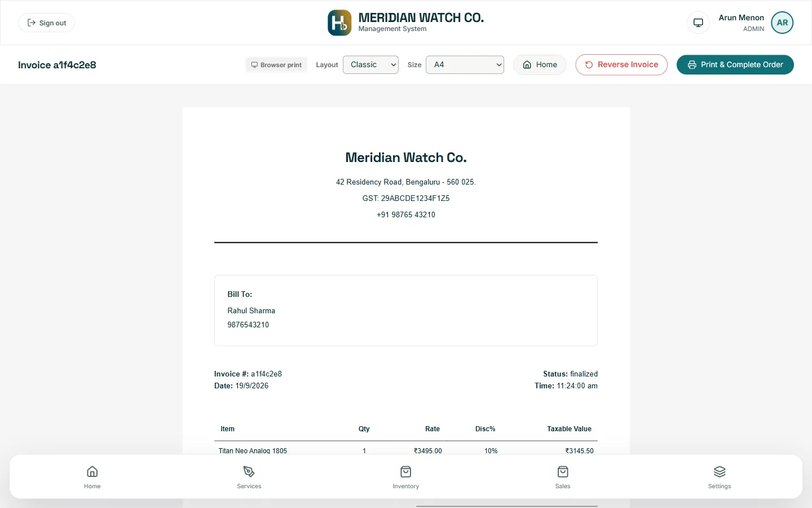Open Services tab in bottom navigation

pyautogui.click(x=249, y=477)
